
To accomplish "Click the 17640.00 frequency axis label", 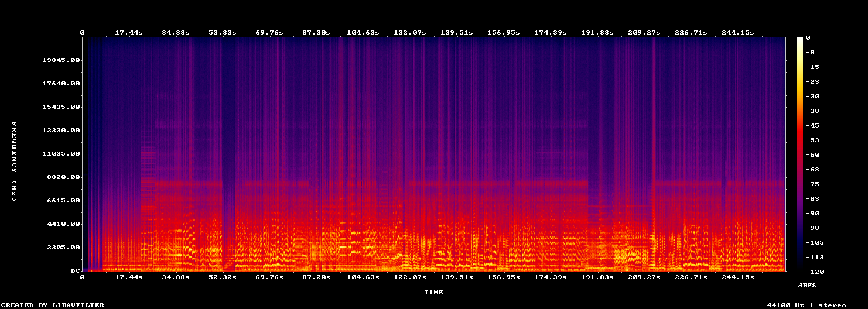I will (x=61, y=84).
